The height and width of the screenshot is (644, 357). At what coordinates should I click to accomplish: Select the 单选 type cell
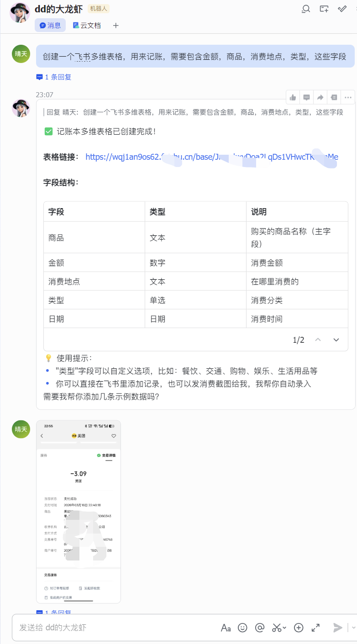point(195,300)
